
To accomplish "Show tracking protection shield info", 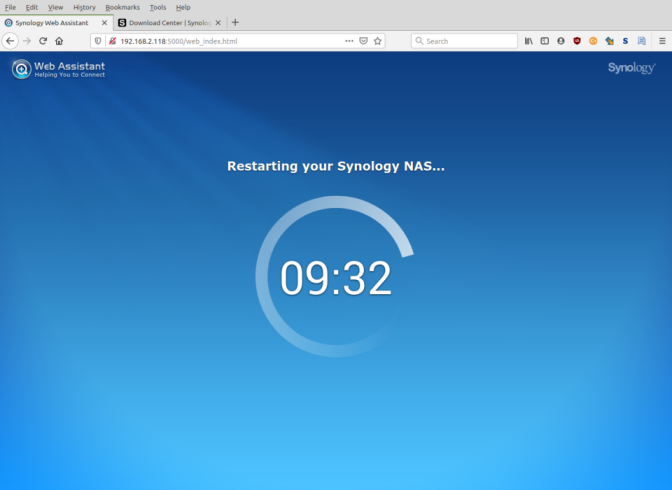I will [98, 41].
